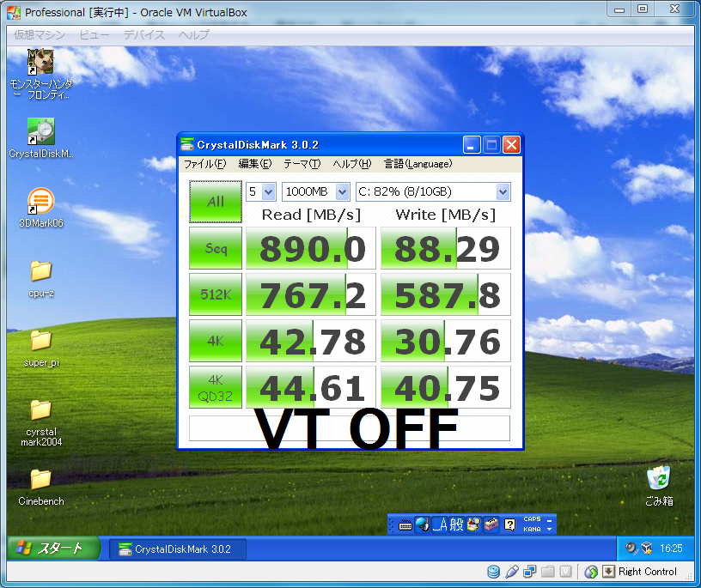This screenshot has height=588, width=701.
Task: Click the IME help question mark icon
Action: point(509,524)
